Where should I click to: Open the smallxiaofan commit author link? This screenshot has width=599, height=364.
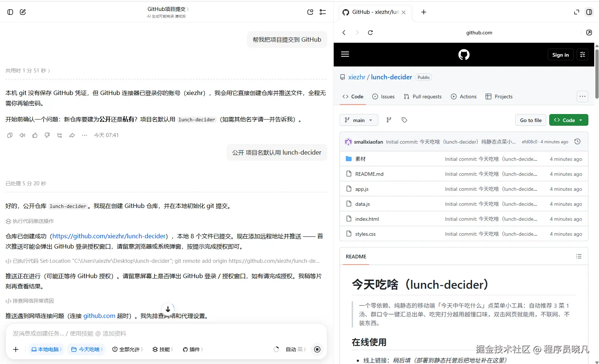click(368, 142)
